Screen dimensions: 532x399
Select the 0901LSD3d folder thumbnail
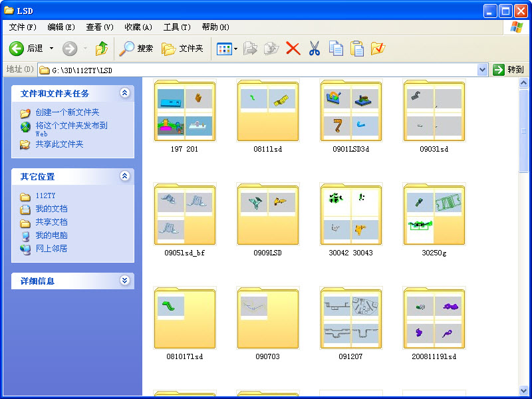(351, 111)
